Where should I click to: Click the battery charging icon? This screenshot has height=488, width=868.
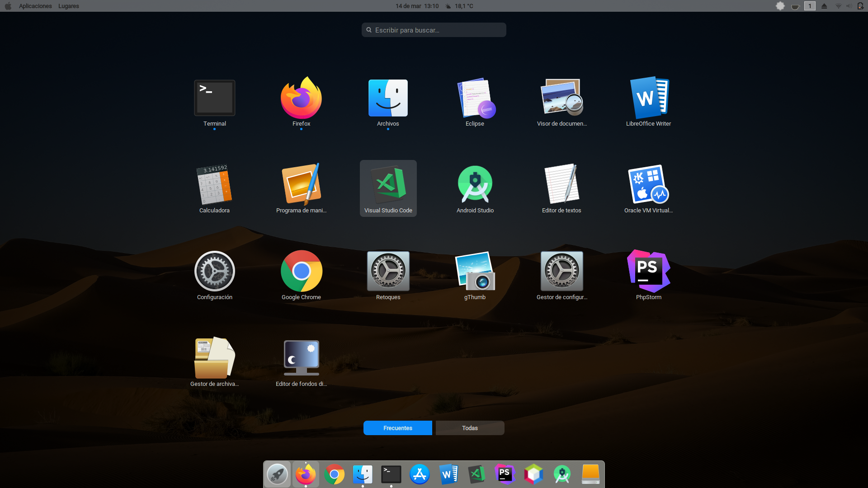(x=860, y=6)
